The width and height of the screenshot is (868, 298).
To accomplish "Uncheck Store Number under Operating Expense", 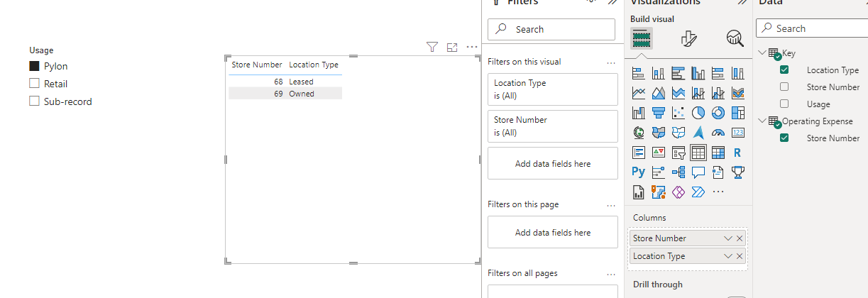I will pos(784,138).
